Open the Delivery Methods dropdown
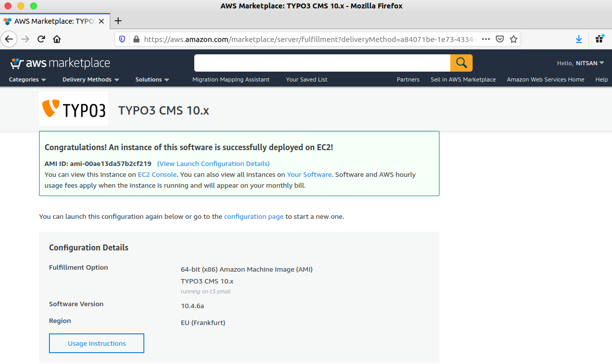The image size is (612, 364). coord(90,80)
